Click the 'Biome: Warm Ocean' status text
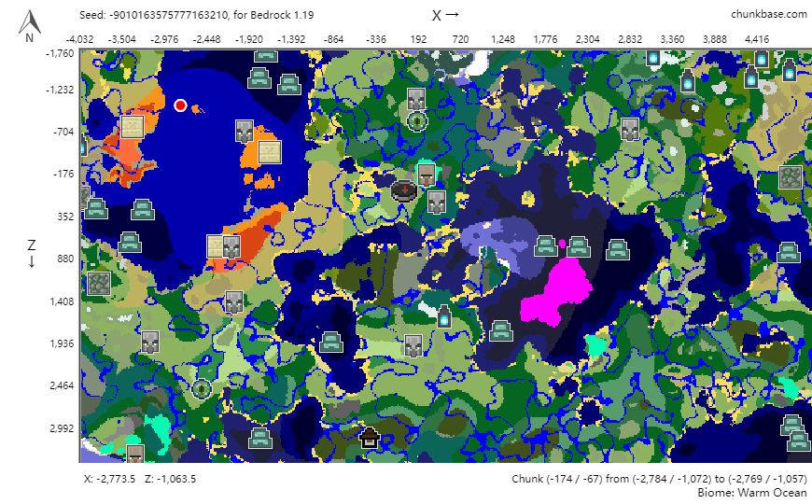Viewport: 812px width, 504px height. tap(752, 492)
